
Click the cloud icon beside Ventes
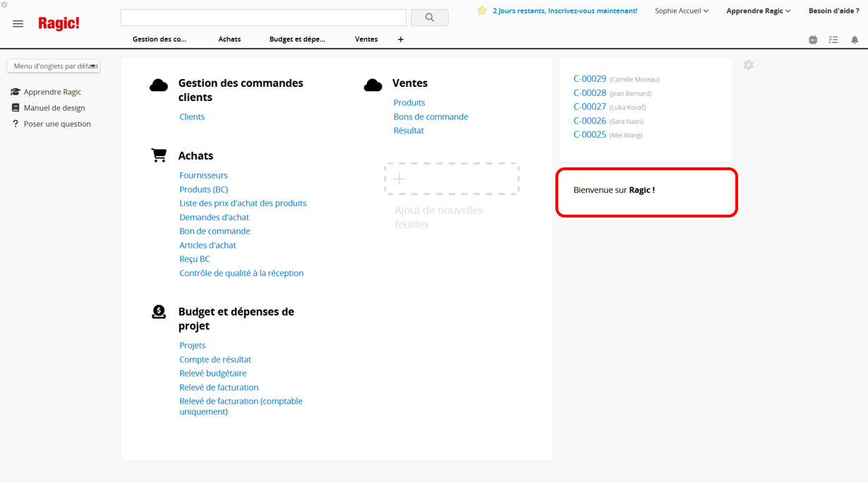pos(373,85)
